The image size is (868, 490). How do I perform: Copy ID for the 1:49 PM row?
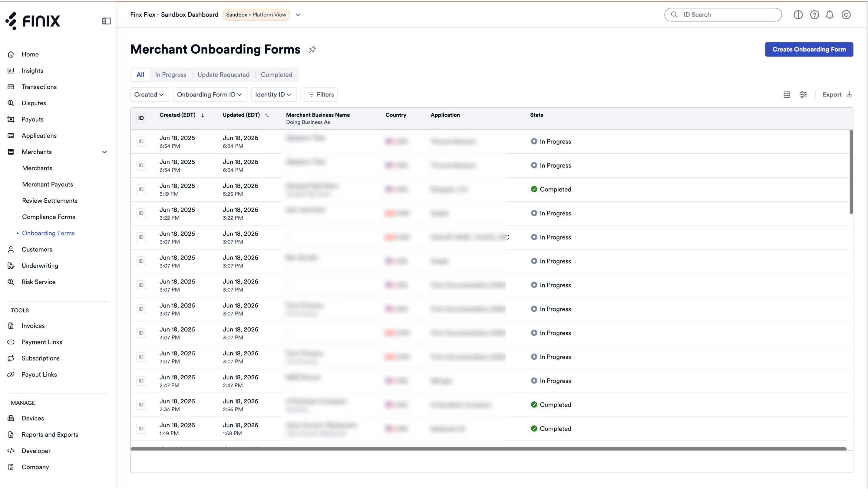[141, 428]
